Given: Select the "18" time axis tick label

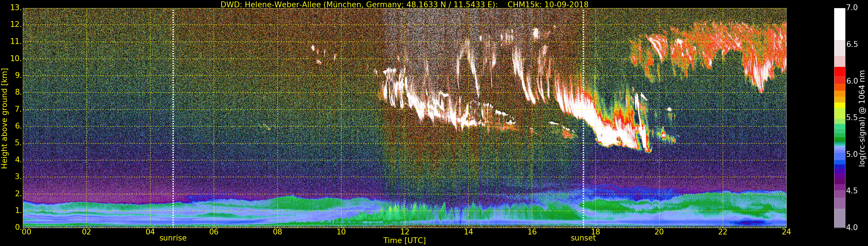Looking at the screenshot, I should coord(595,232).
